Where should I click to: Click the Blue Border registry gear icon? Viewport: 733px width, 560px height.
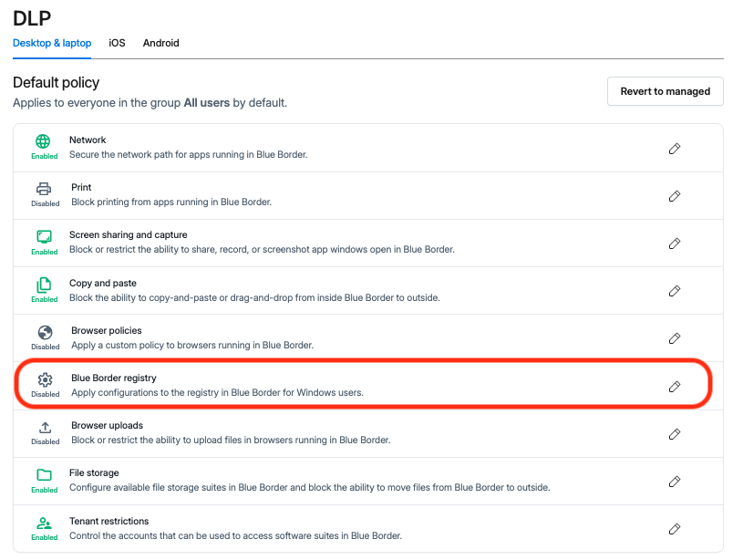(46, 379)
